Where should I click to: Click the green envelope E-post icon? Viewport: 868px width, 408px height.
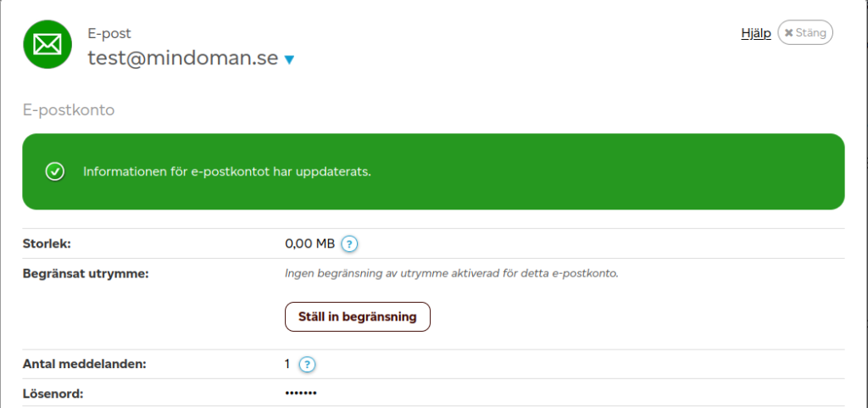47,46
